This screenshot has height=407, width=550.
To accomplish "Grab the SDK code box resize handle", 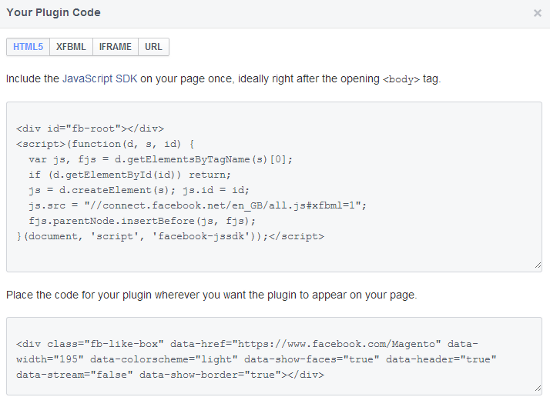I will tap(538, 266).
